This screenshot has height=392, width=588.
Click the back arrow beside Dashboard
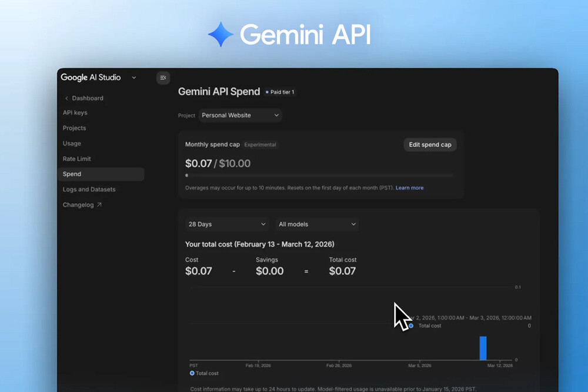[x=66, y=98]
